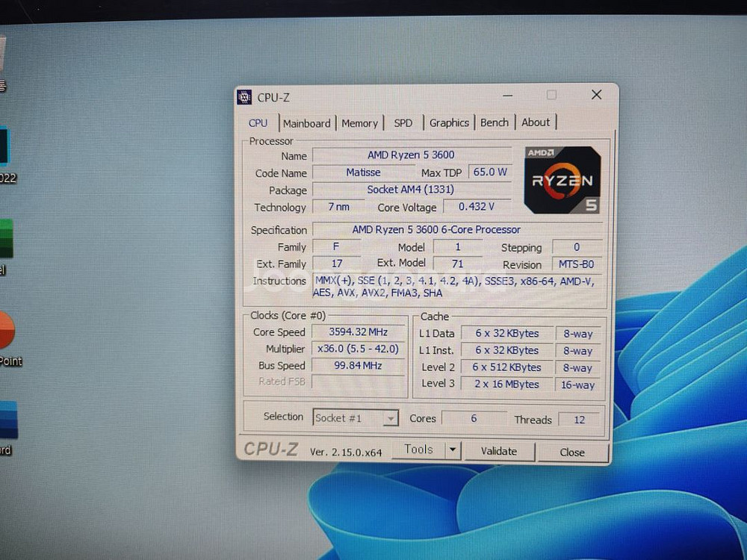Screen dimensions: 747x560
Task: Click the Revision value MTS-B0
Action: point(577,264)
